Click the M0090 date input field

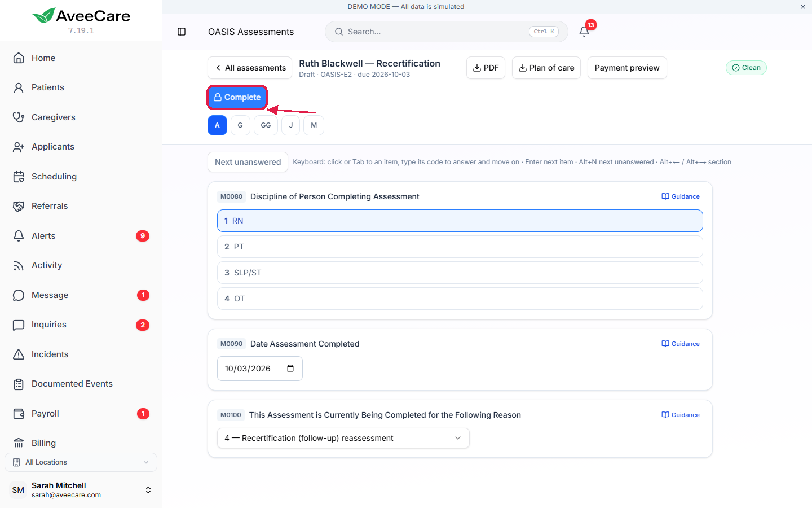[260, 369]
